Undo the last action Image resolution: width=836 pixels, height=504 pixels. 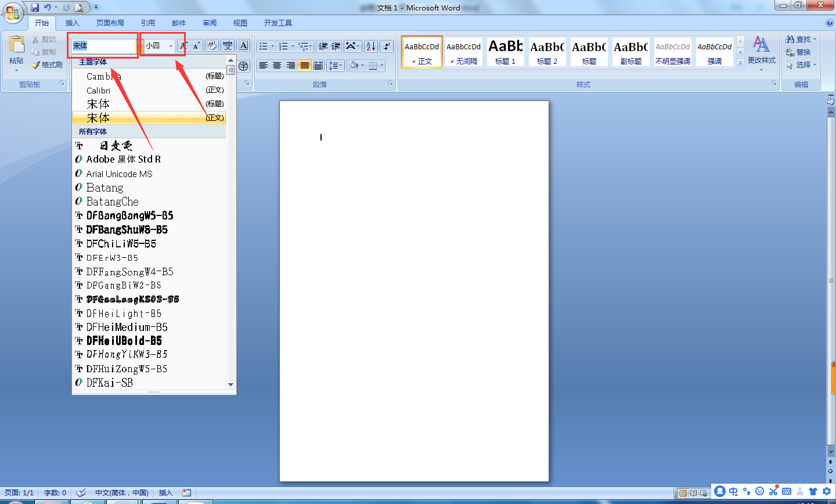click(47, 8)
